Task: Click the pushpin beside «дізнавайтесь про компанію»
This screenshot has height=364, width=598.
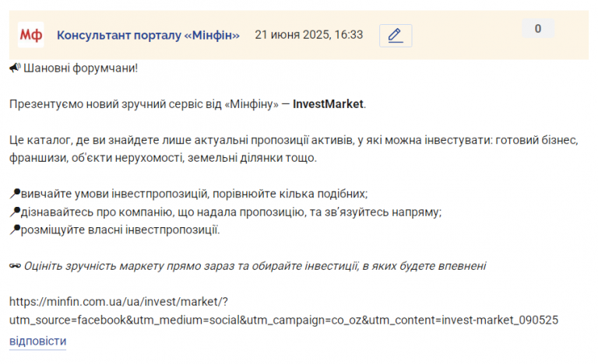Action: [15, 212]
